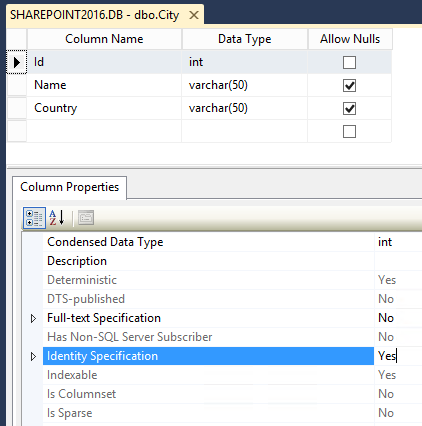Click the Country column name cell
The width and height of the screenshot is (422, 426).
tap(104, 108)
